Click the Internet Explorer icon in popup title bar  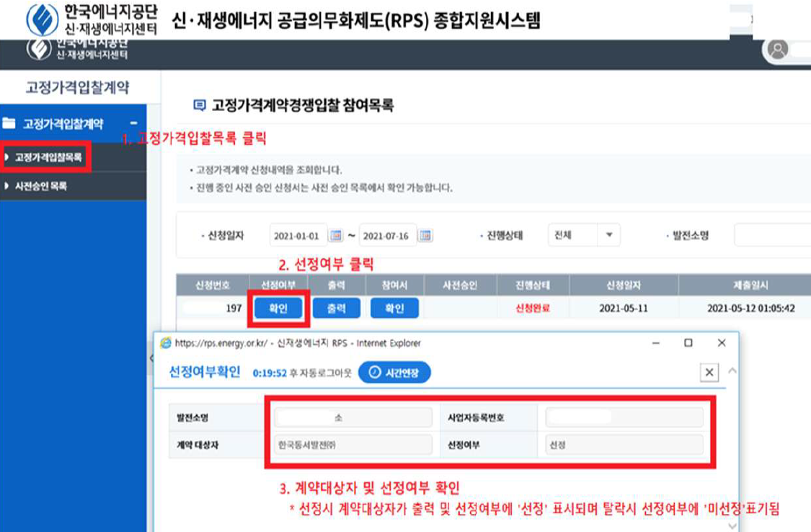[x=166, y=343]
